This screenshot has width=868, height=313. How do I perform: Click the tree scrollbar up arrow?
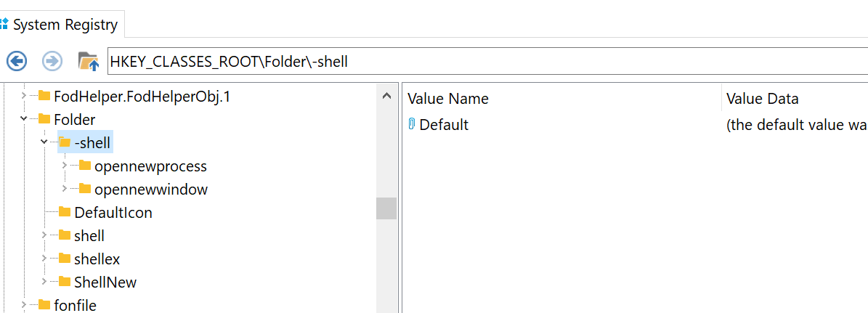click(386, 96)
